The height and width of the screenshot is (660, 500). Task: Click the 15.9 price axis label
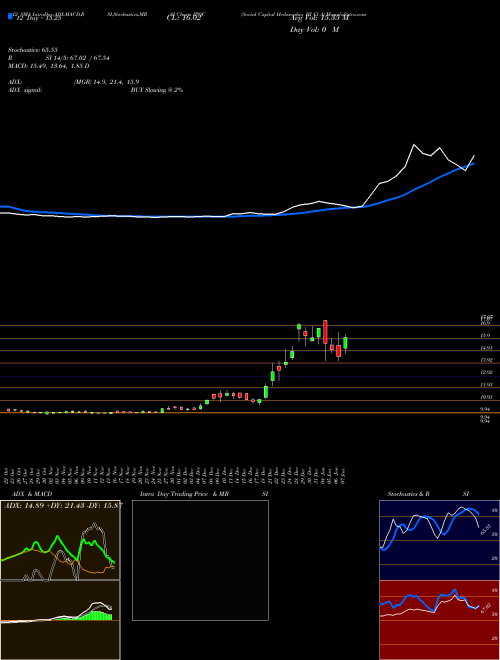[486, 335]
